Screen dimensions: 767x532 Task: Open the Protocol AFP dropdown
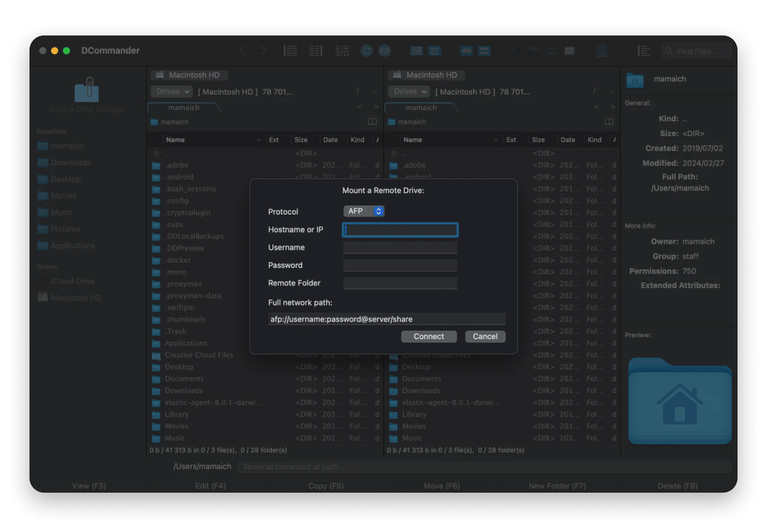point(363,211)
